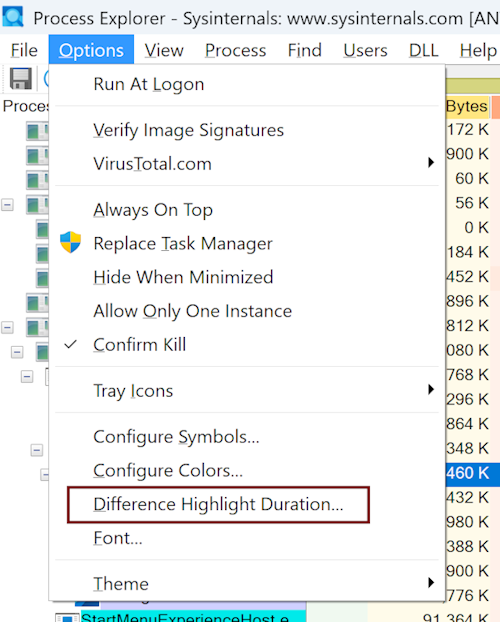Click the Save floppy disk toolbar icon
This screenshot has height=622, width=500.
pos(21,79)
